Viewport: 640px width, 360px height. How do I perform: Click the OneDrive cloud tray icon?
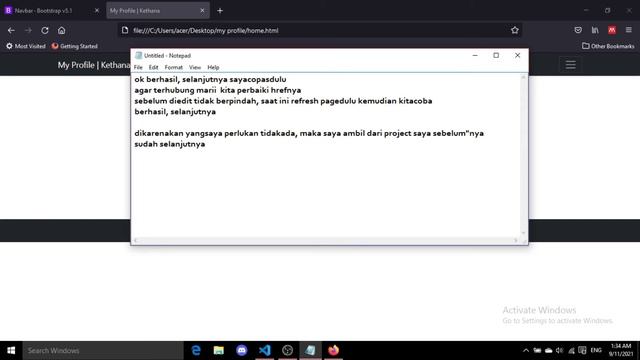(549, 351)
